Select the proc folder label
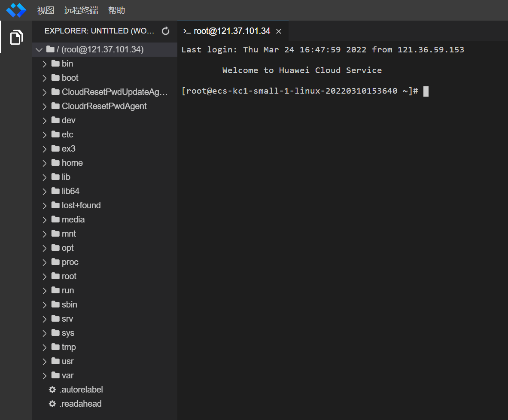 tap(70, 262)
